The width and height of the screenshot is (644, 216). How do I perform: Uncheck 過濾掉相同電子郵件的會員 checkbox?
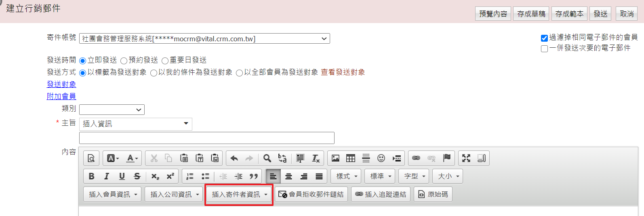544,38
